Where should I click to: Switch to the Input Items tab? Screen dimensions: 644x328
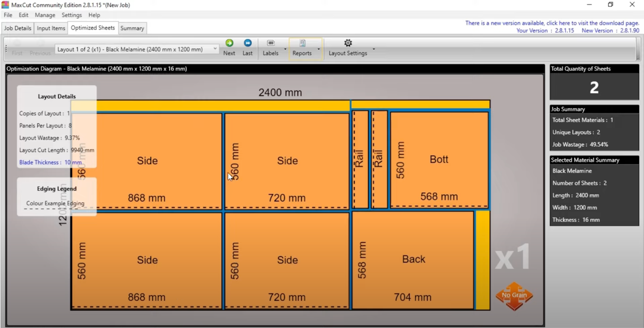51,28
